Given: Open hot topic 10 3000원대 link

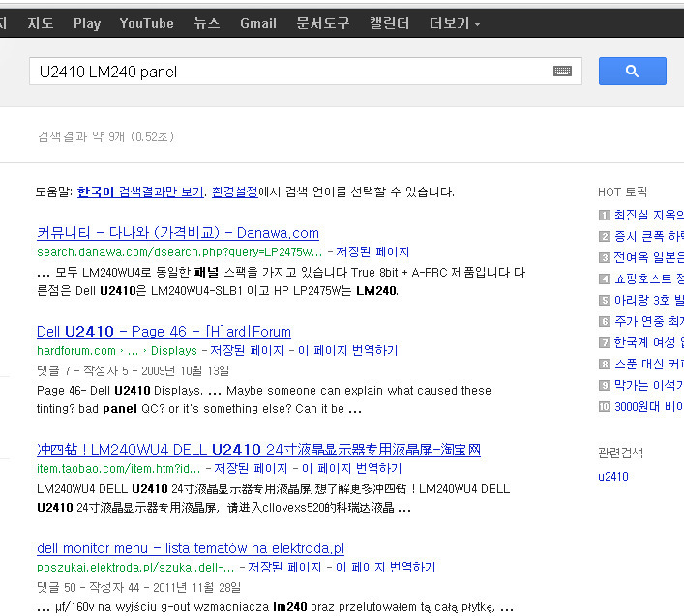Looking at the screenshot, I should click(648, 407).
